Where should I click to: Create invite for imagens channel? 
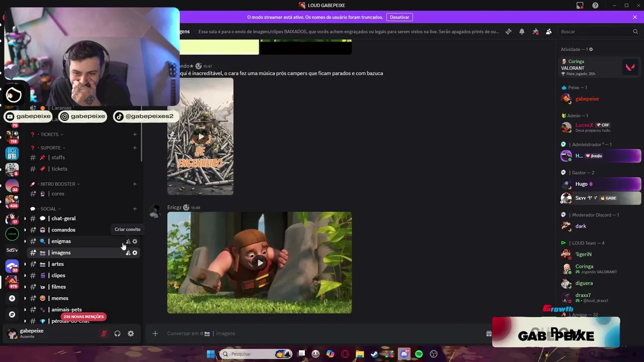pyautogui.click(x=128, y=252)
